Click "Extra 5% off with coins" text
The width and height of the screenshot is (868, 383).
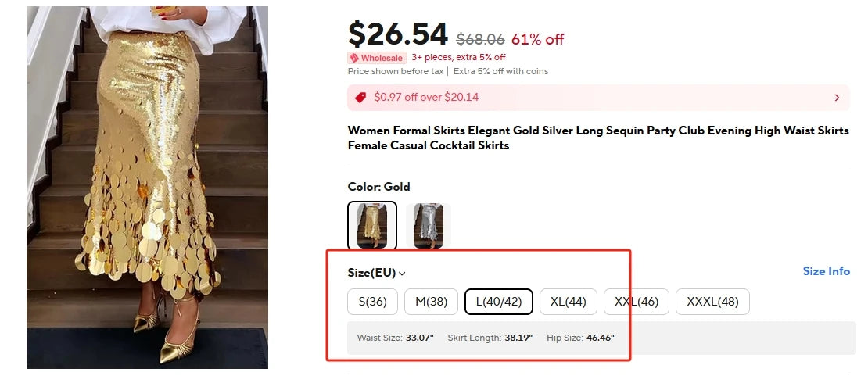pyautogui.click(x=500, y=71)
